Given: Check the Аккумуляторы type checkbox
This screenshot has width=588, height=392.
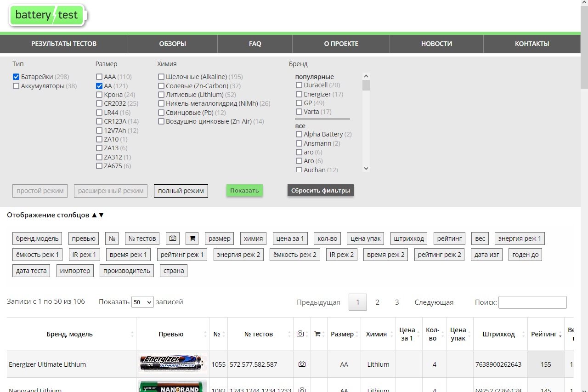Looking at the screenshot, I should pos(16,86).
